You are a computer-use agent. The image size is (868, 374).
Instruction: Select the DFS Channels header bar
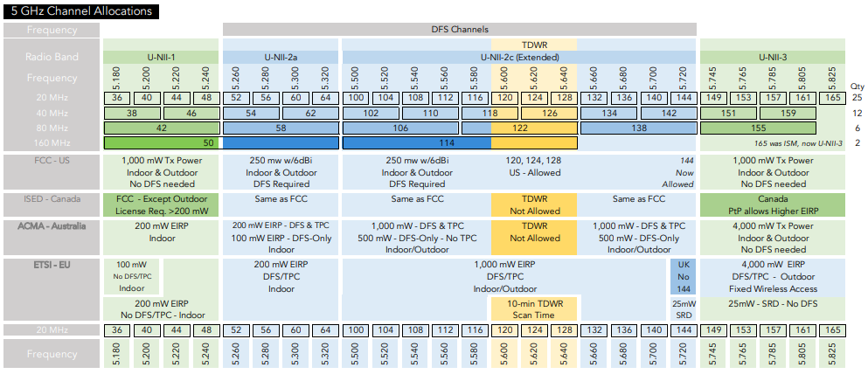(460, 30)
